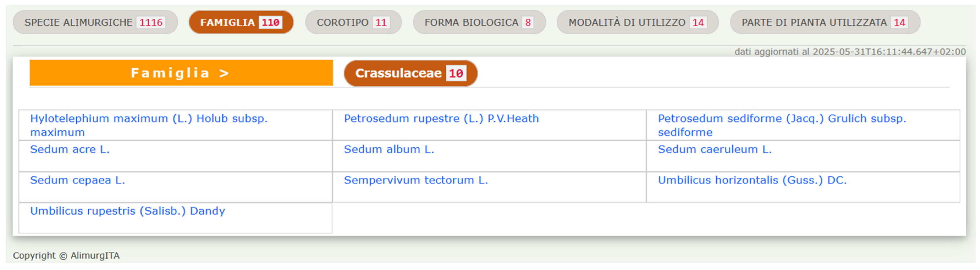Open Hylotelephium maximum species link
This screenshot has height=270, width=980.
point(148,119)
